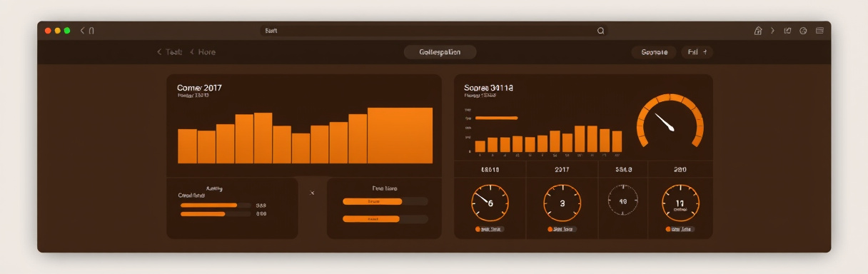Click the arch-shaped icon beside the back chevron

click(91, 31)
